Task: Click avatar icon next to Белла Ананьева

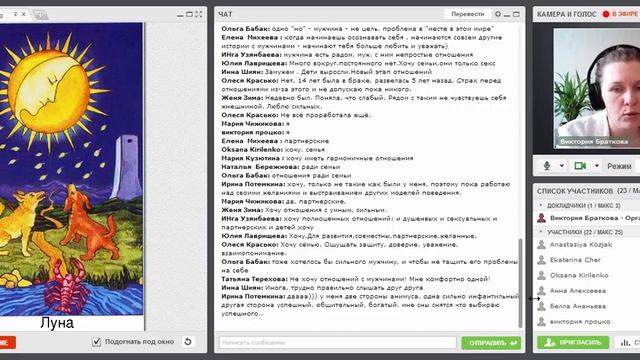Action: (541, 306)
